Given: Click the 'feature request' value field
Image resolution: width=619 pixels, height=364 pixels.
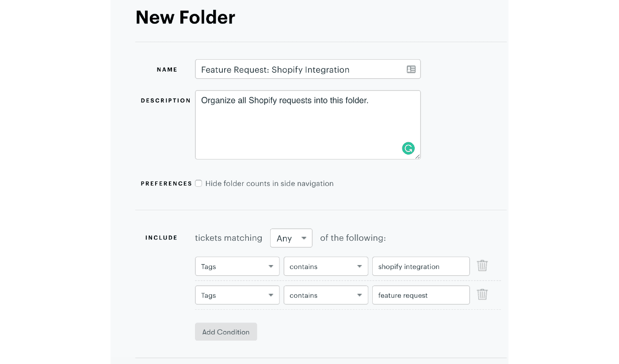Looking at the screenshot, I should (420, 295).
